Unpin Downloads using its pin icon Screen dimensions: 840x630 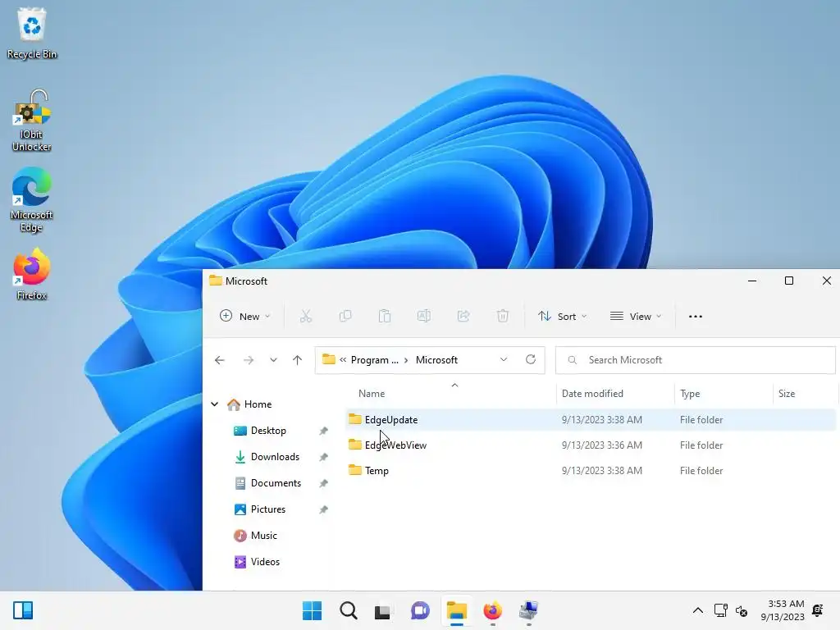[x=323, y=457]
